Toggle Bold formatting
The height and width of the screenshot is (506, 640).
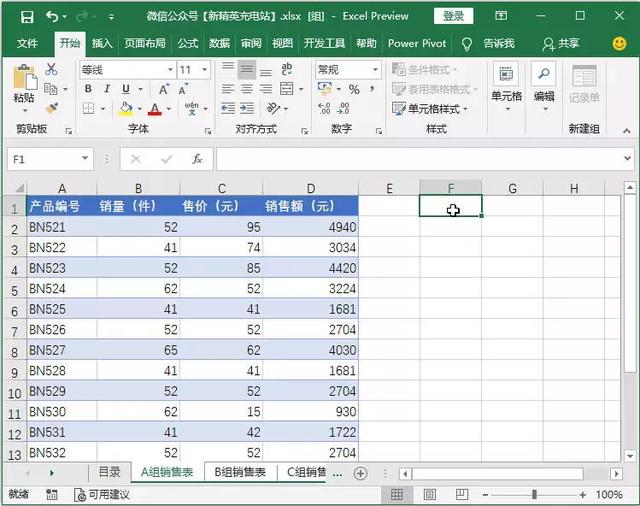coord(88,89)
